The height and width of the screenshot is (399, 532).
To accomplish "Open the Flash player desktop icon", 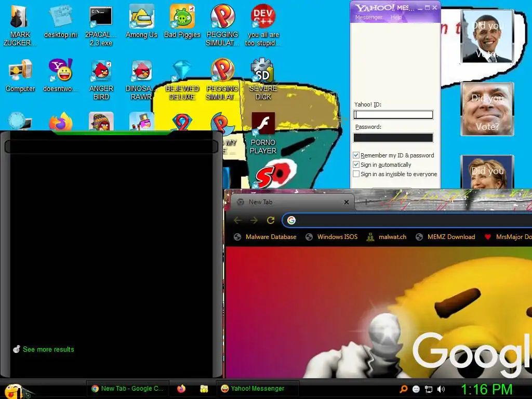I will (x=263, y=133).
